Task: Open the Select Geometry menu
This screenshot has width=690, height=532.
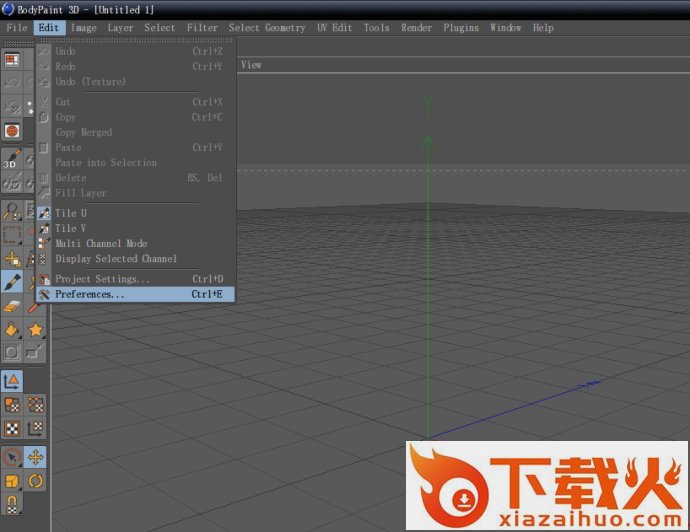Action: [x=267, y=28]
